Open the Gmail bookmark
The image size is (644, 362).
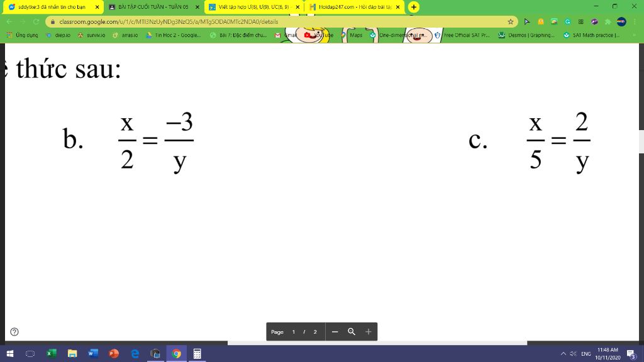[286, 35]
